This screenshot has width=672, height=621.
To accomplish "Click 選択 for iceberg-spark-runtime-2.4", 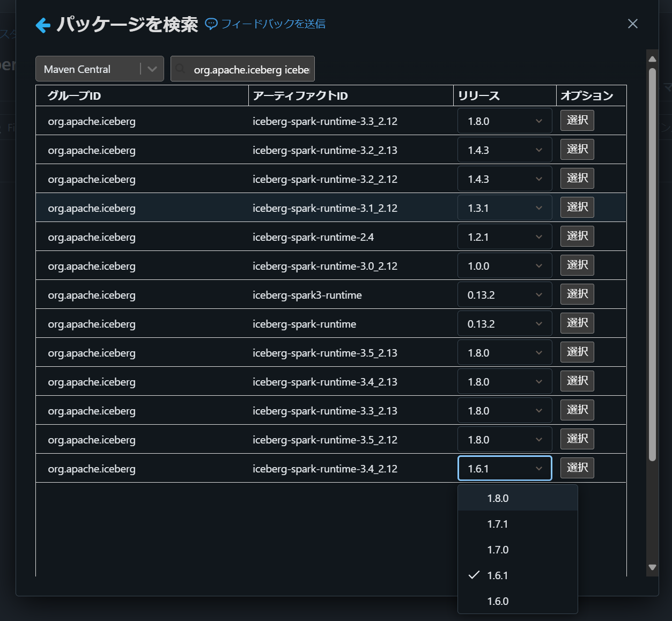I will point(577,236).
